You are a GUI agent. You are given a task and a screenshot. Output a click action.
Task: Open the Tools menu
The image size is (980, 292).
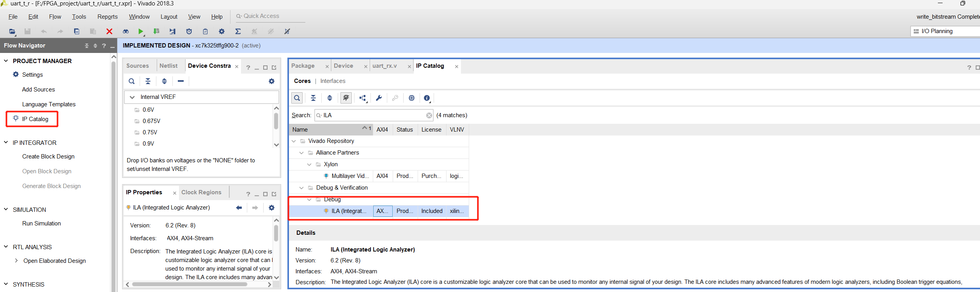tap(79, 17)
